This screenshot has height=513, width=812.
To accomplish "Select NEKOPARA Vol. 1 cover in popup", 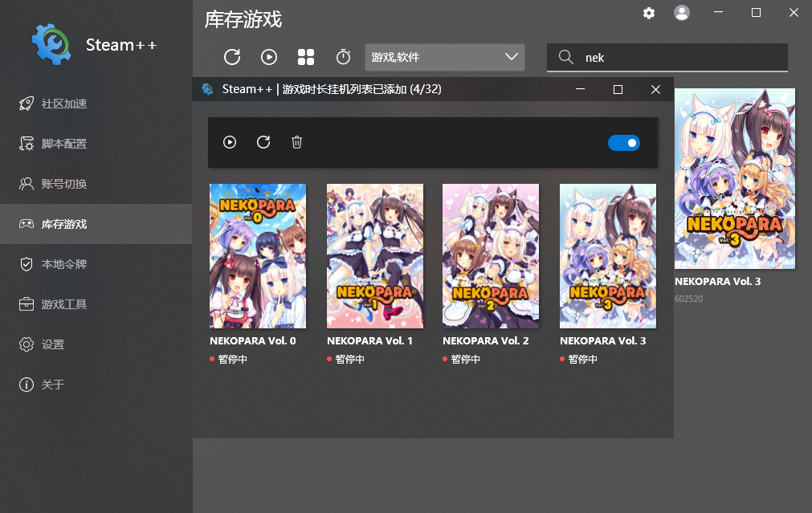I will tap(375, 256).
